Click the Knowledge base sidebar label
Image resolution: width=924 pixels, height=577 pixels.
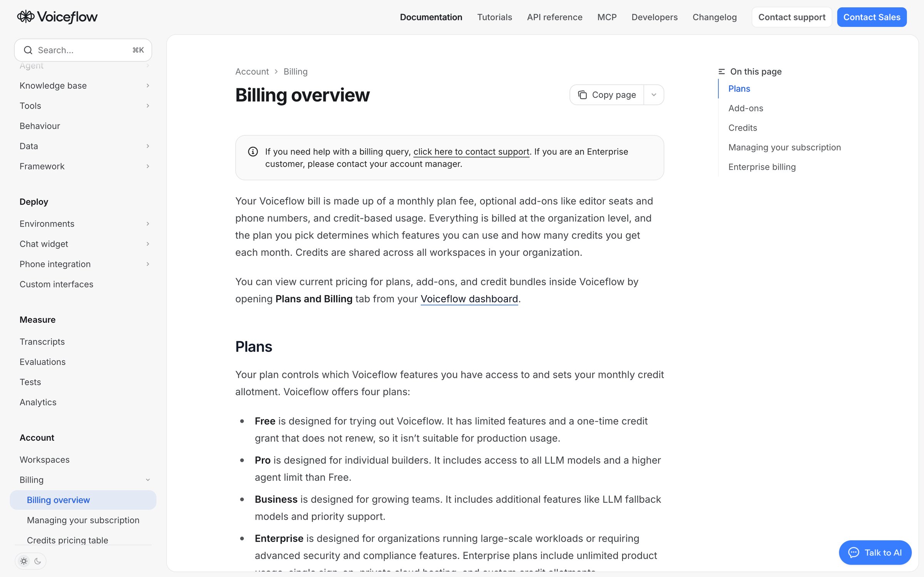tap(53, 86)
